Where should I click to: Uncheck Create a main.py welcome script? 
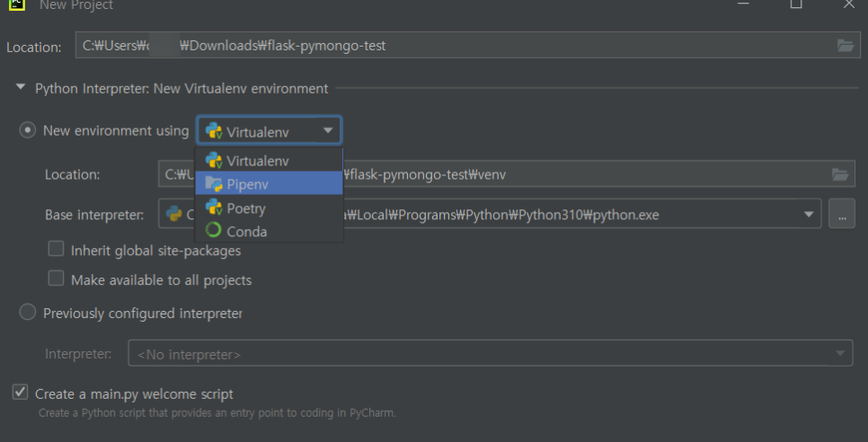tap(21, 393)
